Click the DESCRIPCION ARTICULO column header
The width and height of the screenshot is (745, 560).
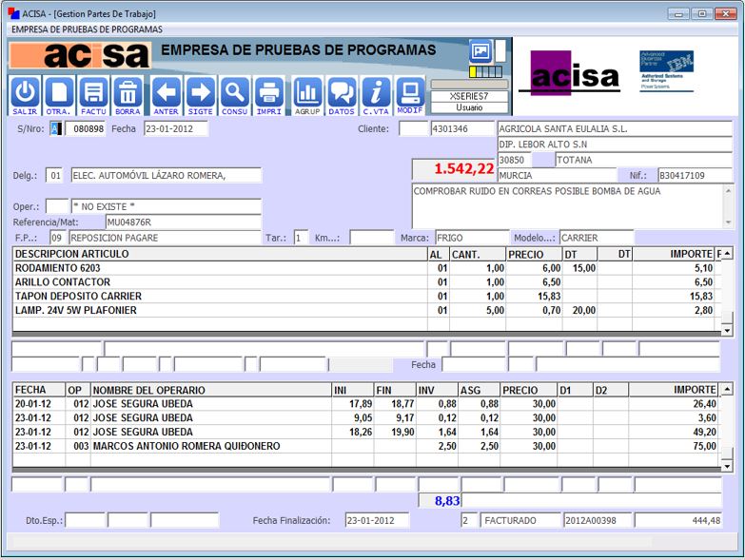click(221, 254)
